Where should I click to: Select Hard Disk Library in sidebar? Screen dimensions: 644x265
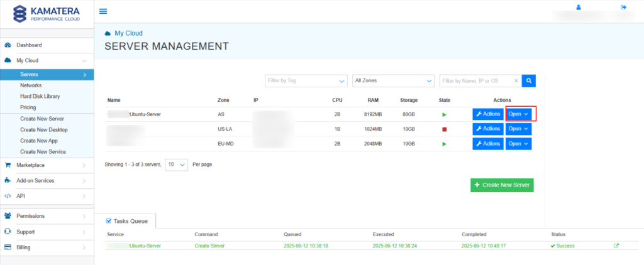(40, 96)
